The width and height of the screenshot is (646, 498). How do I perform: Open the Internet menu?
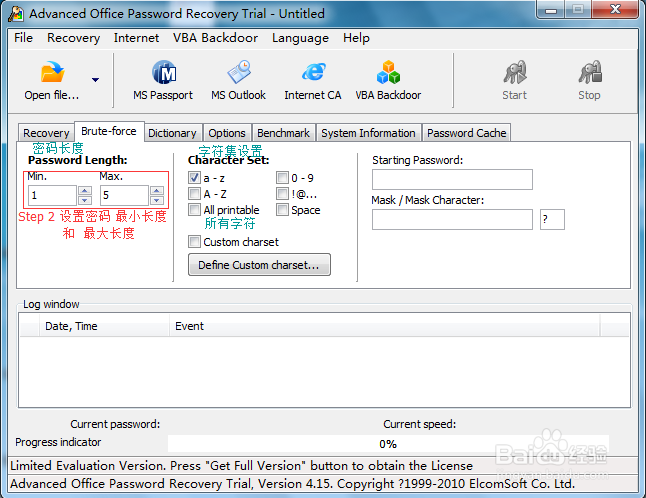[136, 38]
